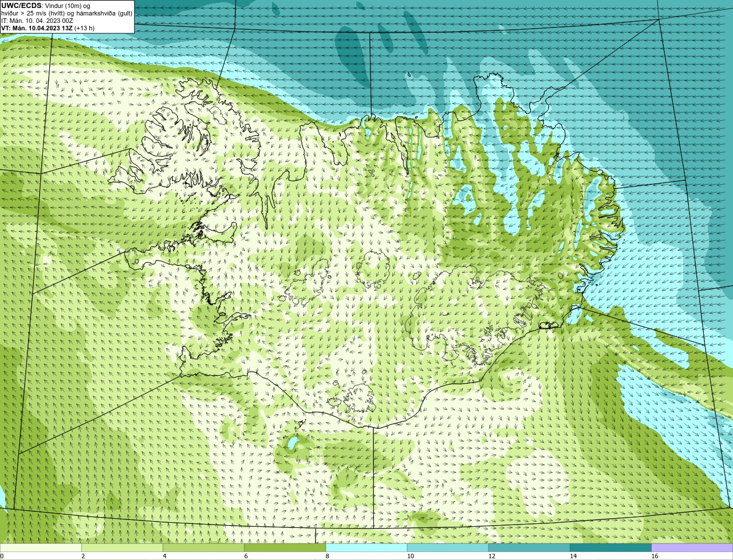Click the 2–4 m/s light green legend swatch

tap(122, 548)
